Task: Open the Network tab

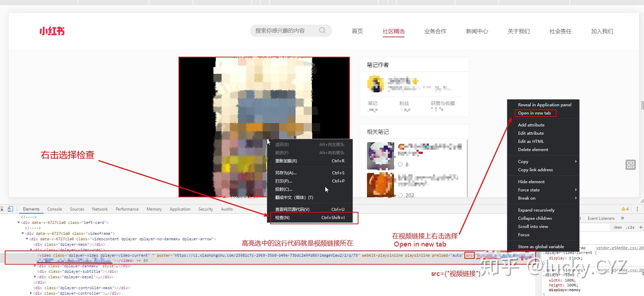Action: coord(100,209)
